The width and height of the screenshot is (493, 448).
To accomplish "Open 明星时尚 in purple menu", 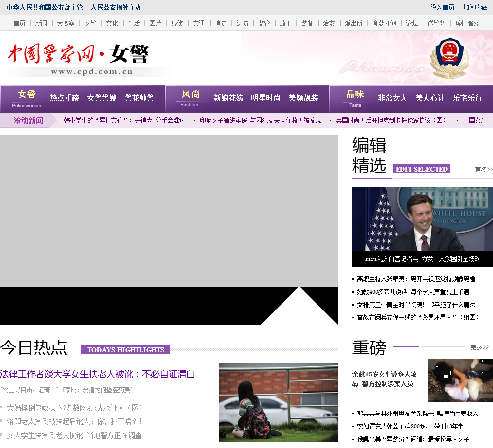I will tap(266, 98).
